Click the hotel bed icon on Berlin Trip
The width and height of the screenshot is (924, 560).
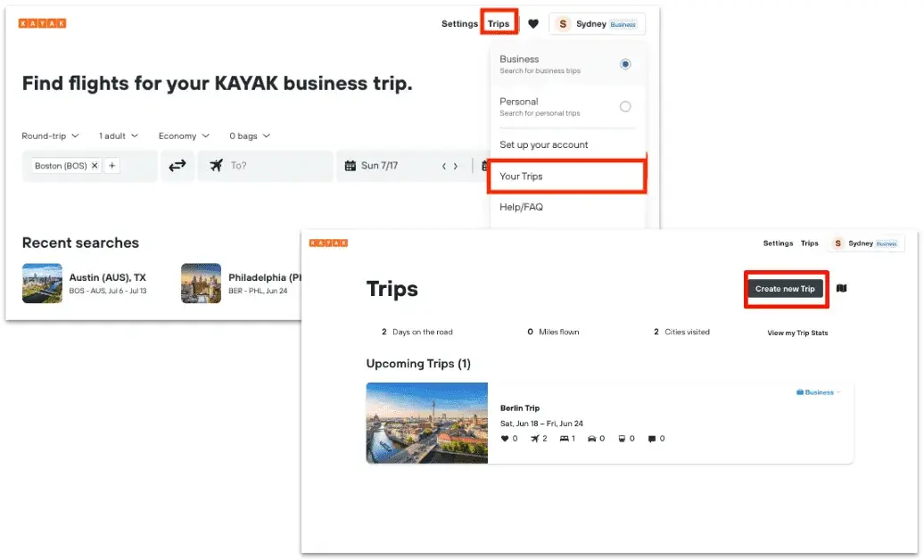tap(564, 439)
